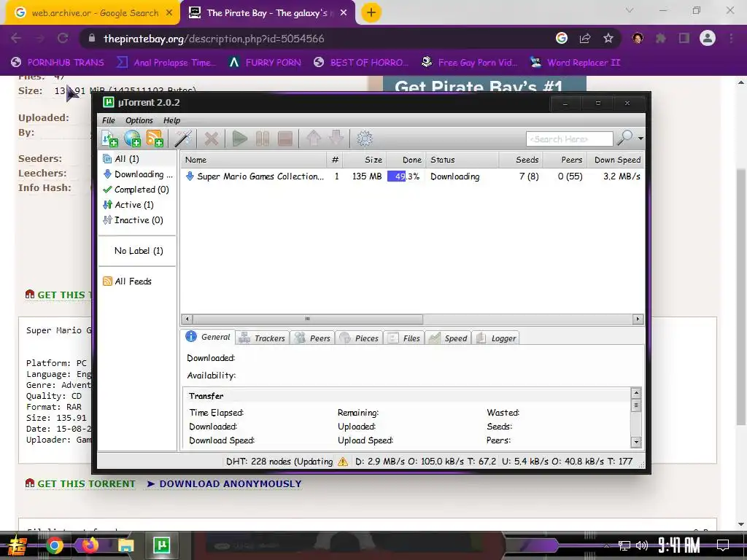Viewport: 747px width, 560px height.
Task: Select the Super Mario Games Collection torrent row
Action: pyautogui.click(x=413, y=176)
